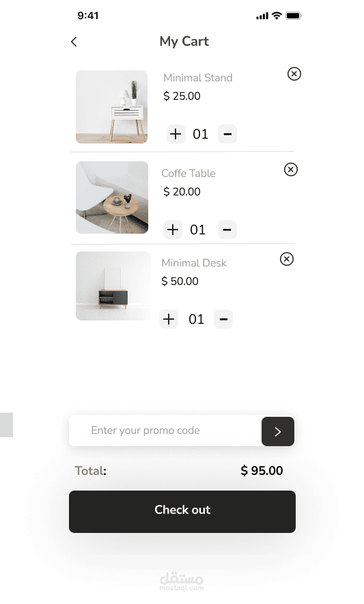Remove Minimal Stand from the cart

294,74
